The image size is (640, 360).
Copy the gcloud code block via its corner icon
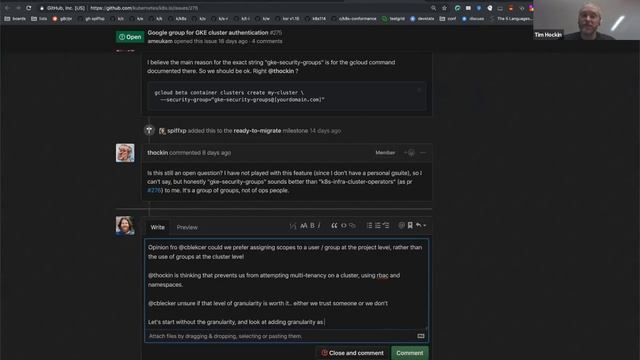click(x=419, y=90)
